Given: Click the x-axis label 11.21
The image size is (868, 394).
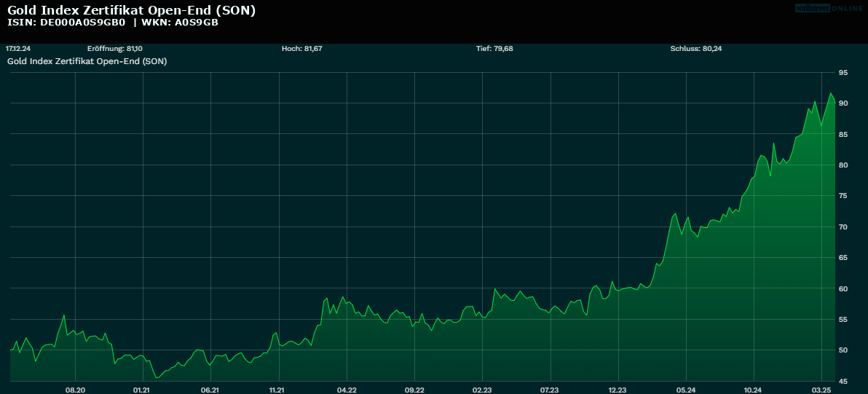Looking at the screenshot, I should (278, 390).
